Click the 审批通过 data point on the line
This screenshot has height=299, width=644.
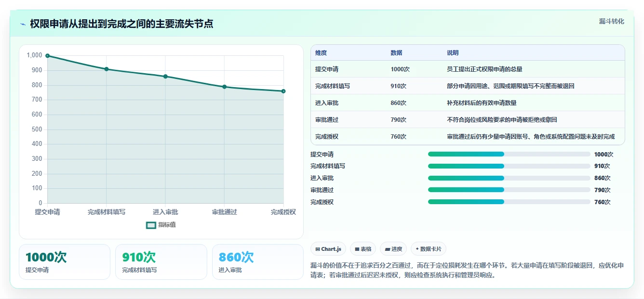click(x=224, y=87)
